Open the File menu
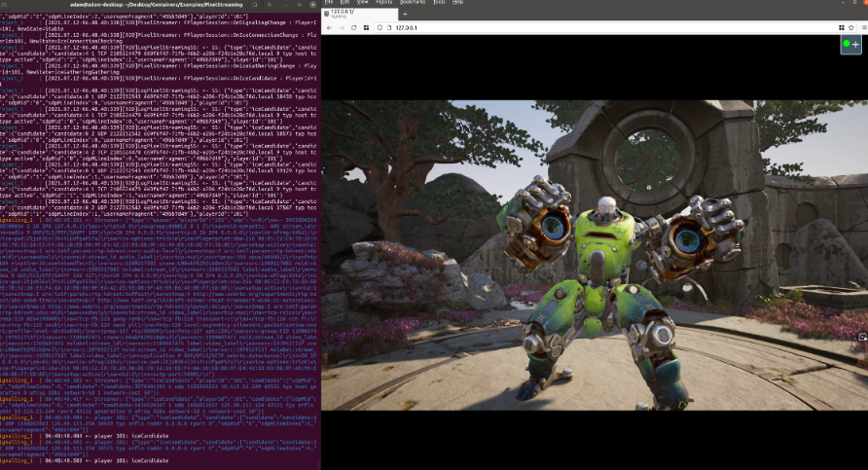Image resolution: width=868 pixels, height=470 pixels. click(x=330, y=3)
